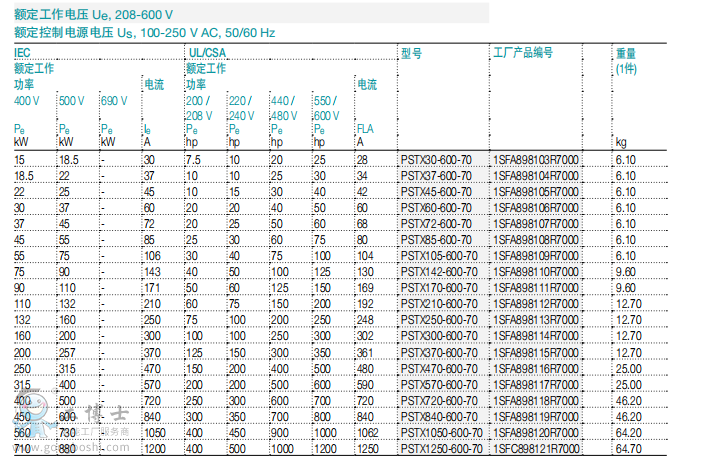This screenshot has height=467, width=704.
Task: Click the 型号 column header
Action: point(411,52)
